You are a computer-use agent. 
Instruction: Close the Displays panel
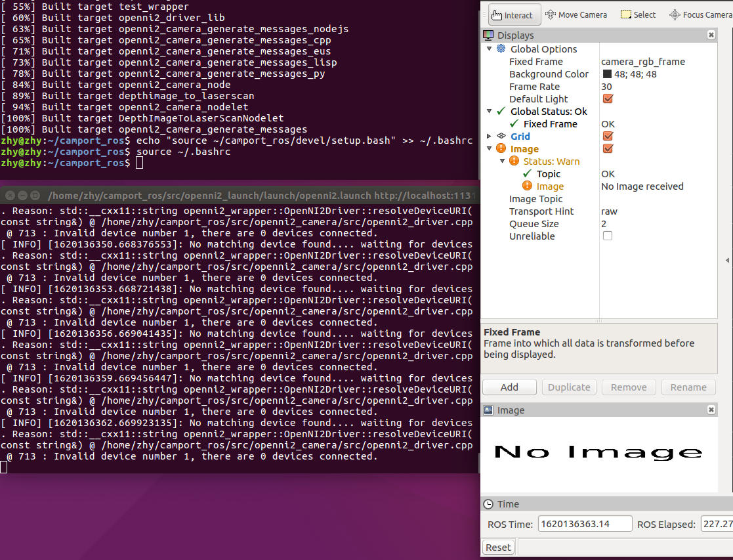click(711, 35)
